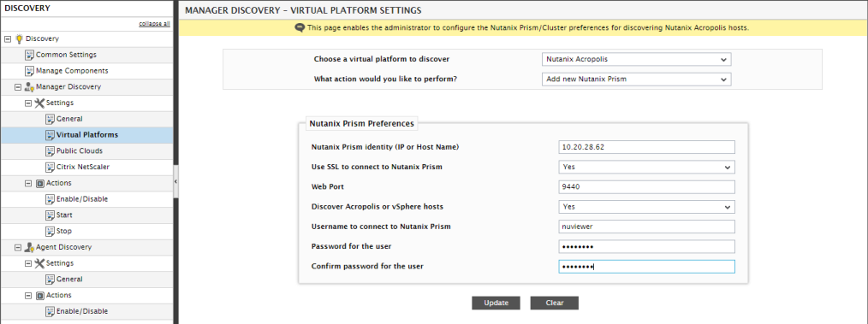Click the Agent Discovery tree label
The height and width of the screenshot is (324, 868).
(x=63, y=247)
